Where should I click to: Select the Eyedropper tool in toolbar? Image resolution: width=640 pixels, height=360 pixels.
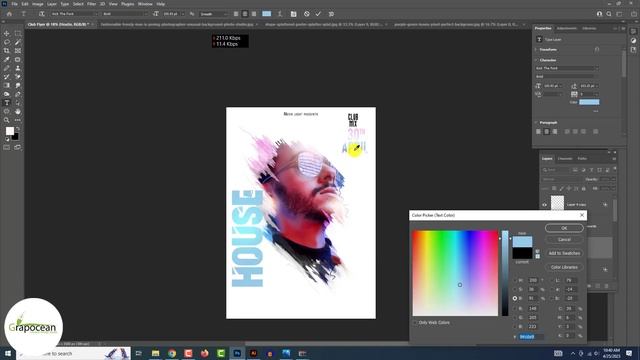click(x=7, y=60)
